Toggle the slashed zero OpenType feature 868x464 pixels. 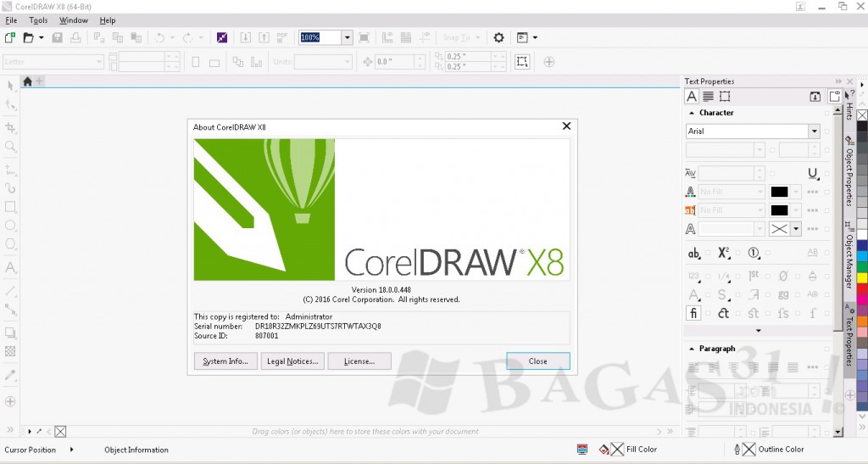782,276
